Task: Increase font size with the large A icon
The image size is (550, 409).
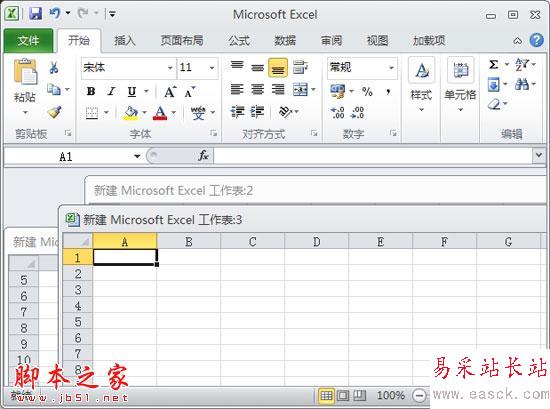Action: (x=170, y=92)
